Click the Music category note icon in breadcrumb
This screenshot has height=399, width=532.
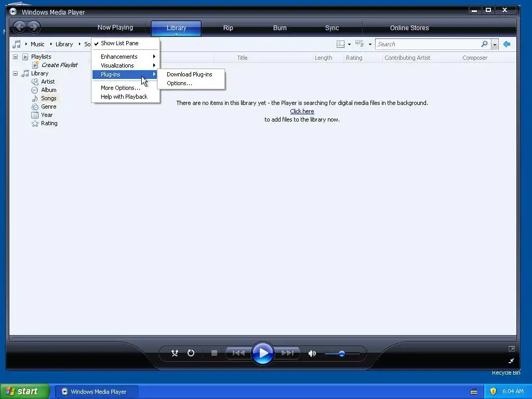(x=16, y=44)
